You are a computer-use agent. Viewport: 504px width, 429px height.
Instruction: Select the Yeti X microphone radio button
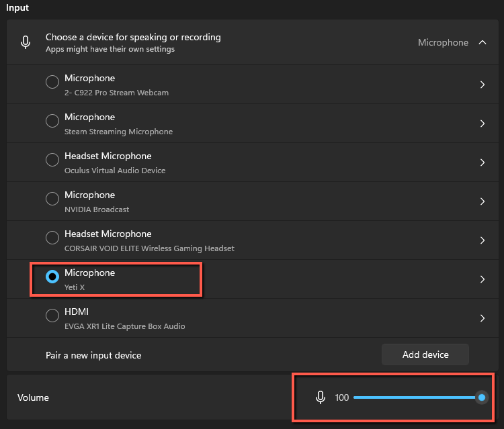tap(52, 277)
